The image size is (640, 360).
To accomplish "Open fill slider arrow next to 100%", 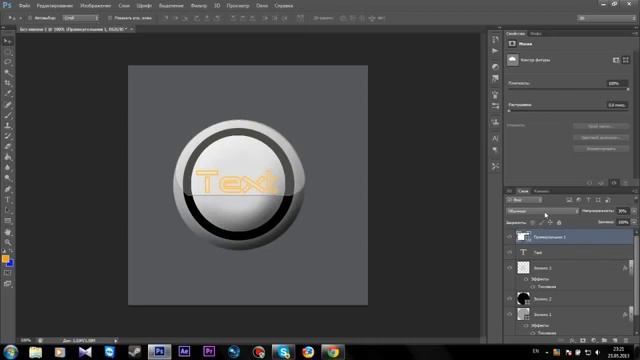I will point(633,222).
